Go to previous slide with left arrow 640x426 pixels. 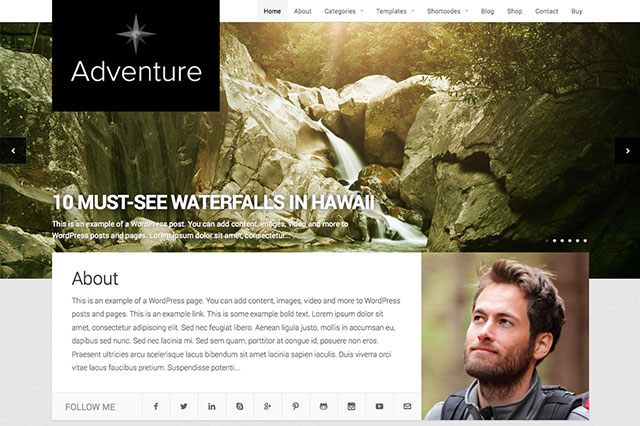[x=13, y=151]
